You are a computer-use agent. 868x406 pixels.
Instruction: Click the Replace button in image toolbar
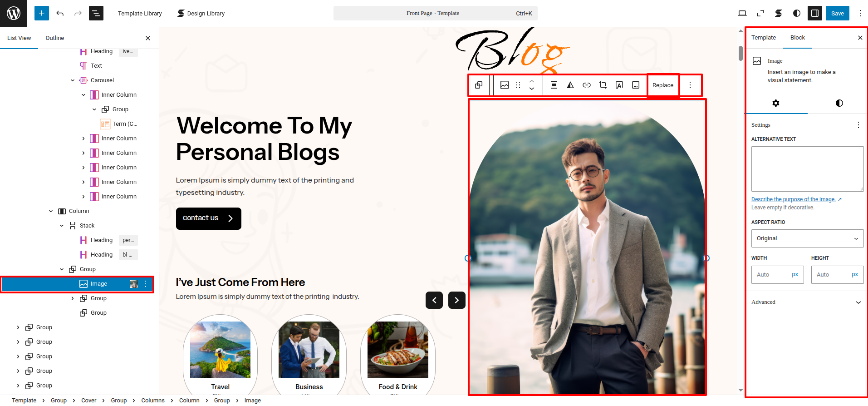663,85
